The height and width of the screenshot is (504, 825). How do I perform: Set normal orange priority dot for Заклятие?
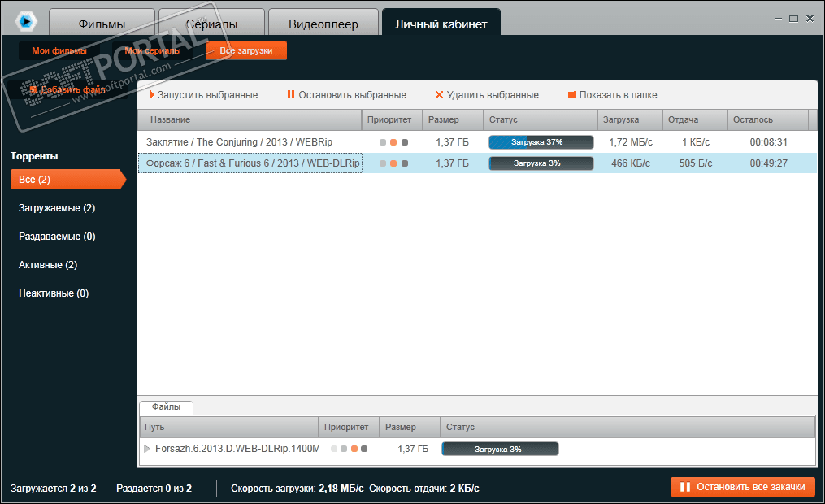(x=393, y=142)
